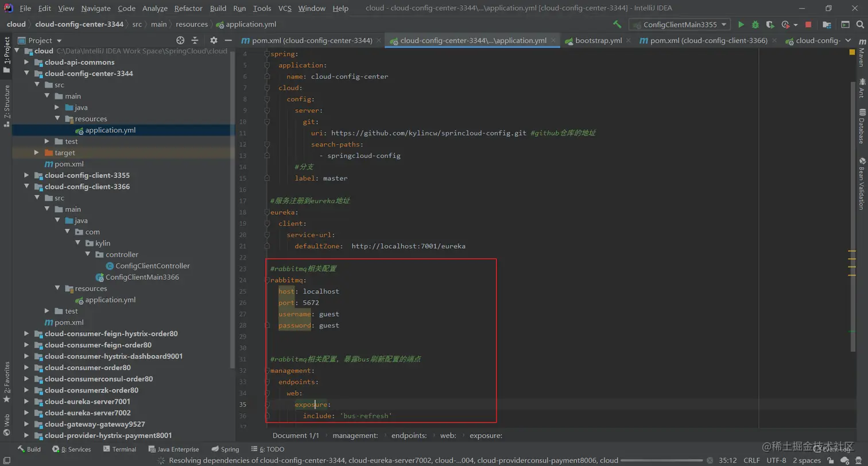Open Search Everywhere magnifier icon

tap(859, 25)
